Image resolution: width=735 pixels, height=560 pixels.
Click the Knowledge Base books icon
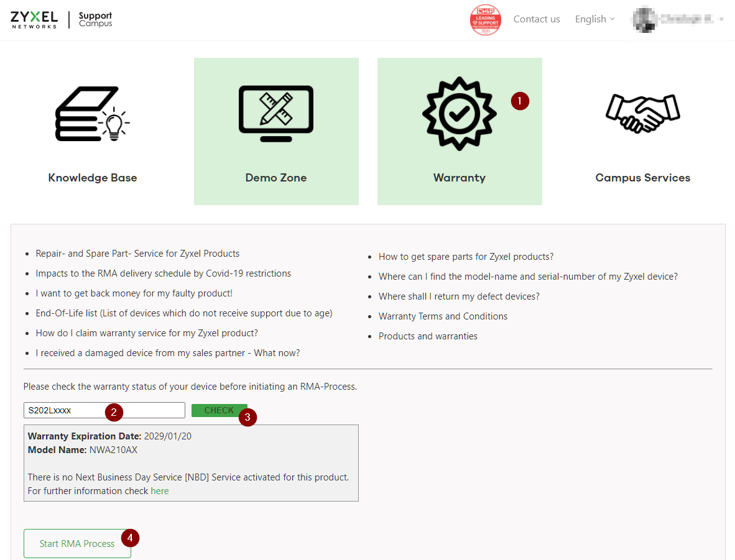[x=93, y=113]
